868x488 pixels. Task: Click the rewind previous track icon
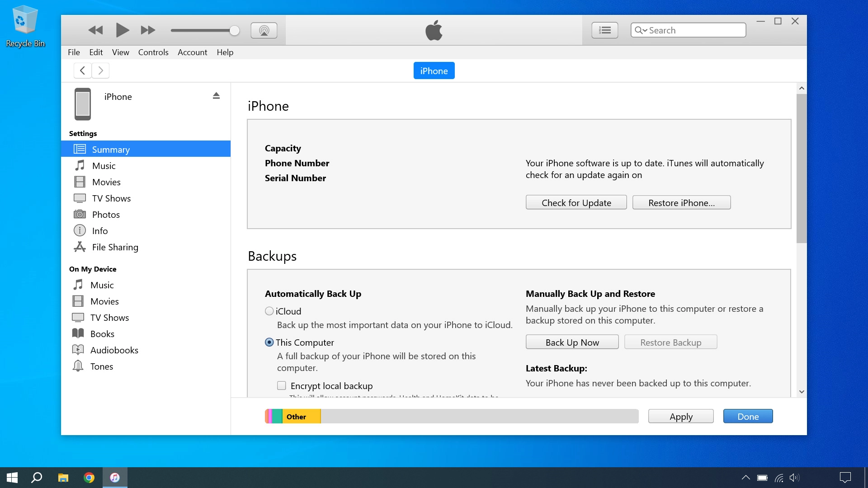[x=95, y=30]
